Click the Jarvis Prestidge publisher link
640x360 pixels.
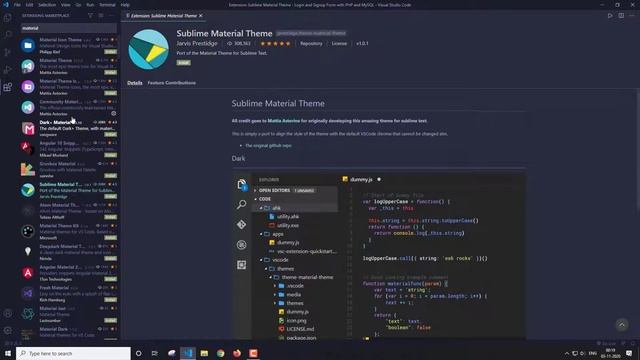(197, 43)
